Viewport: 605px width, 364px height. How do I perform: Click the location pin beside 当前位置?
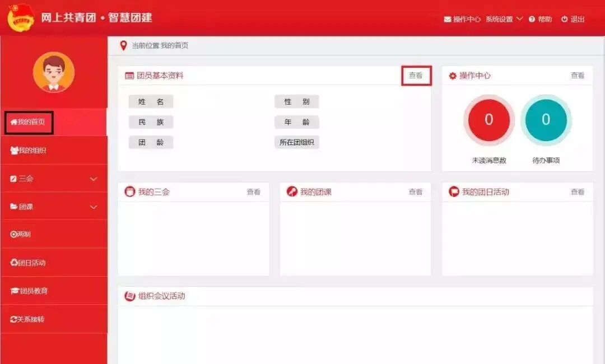coord(123,45)
